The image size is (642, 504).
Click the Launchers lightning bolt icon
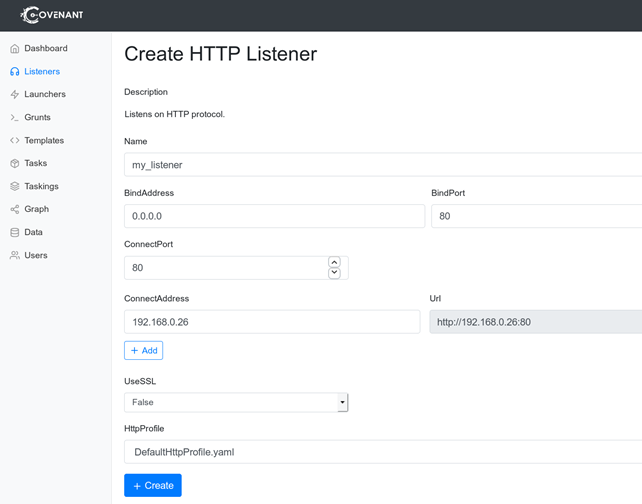point(15,94)
